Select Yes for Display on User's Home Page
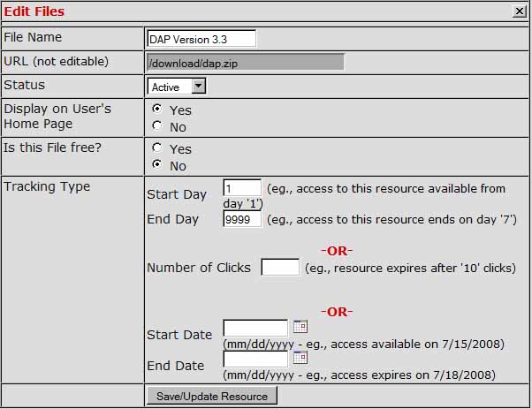The height and width of the screenshot is (409, 532). [157, 109]
